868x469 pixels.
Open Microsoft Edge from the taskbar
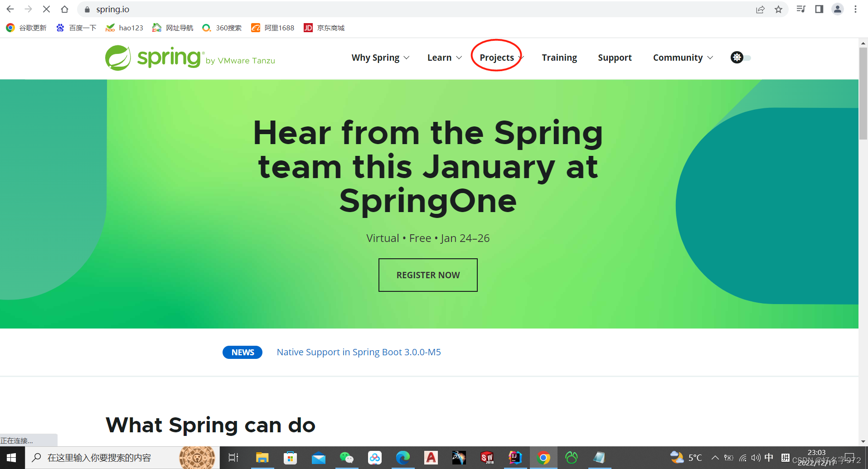tap(403, 458)
